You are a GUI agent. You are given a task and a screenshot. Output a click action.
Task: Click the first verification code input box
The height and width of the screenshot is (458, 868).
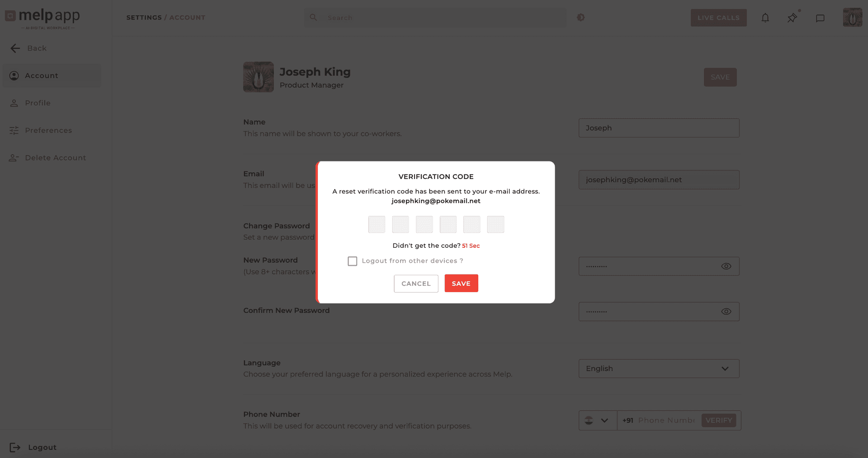377,224
